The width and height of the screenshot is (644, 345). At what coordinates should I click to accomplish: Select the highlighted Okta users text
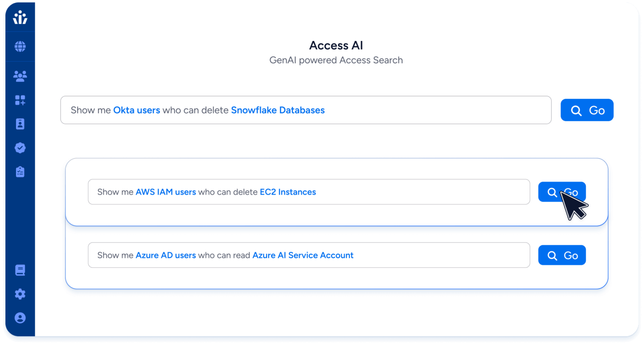137,110
